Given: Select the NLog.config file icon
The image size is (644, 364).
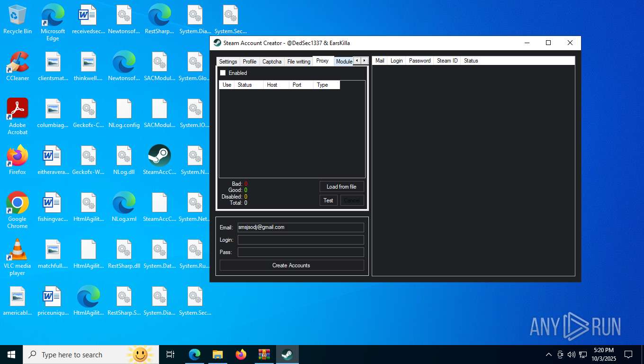Looking at the screenshot, I should pyautogui.click(x=124, y=114).
